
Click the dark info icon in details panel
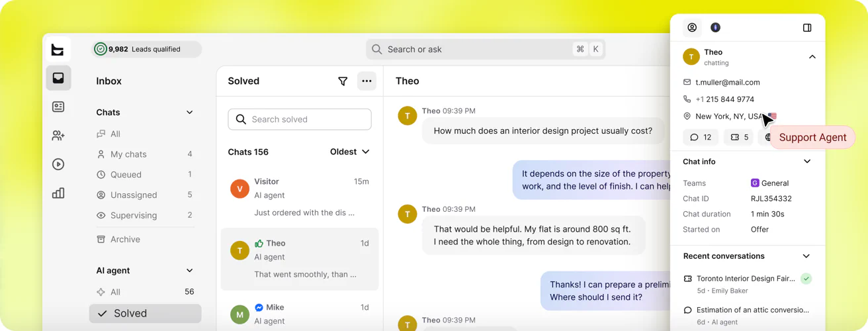coord(715,28)
